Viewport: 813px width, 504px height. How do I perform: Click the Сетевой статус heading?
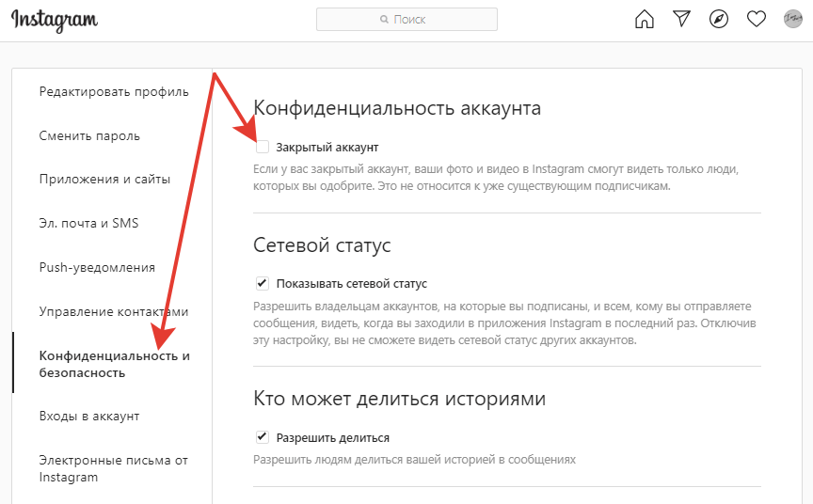click(x=322, y=244)
